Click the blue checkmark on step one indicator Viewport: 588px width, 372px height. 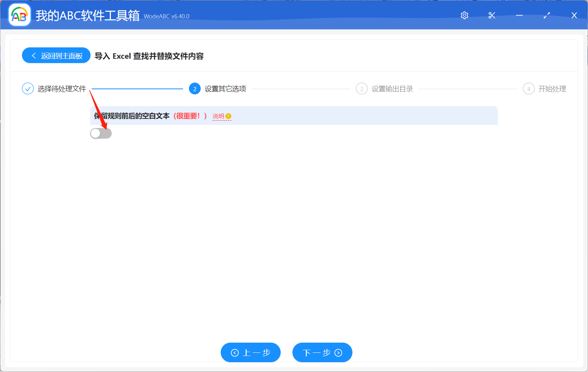click(27, 88)
